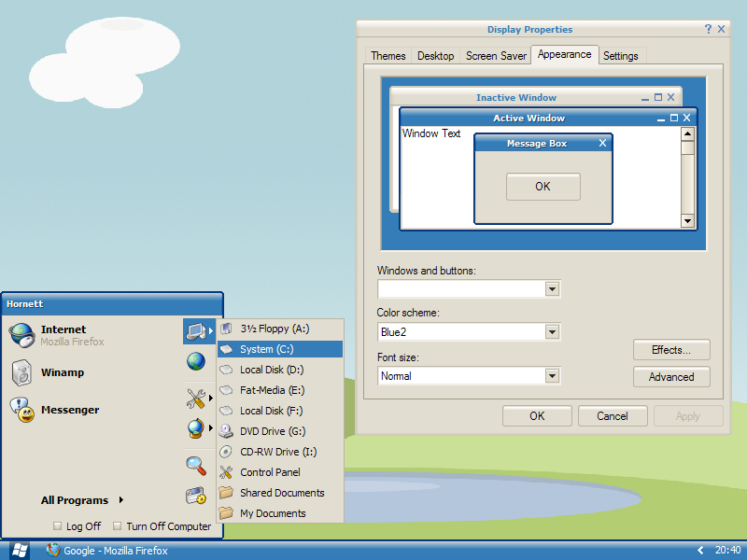Click the Control Panel tools icon in submenu
747x560 pixels.
coord(226,472)
